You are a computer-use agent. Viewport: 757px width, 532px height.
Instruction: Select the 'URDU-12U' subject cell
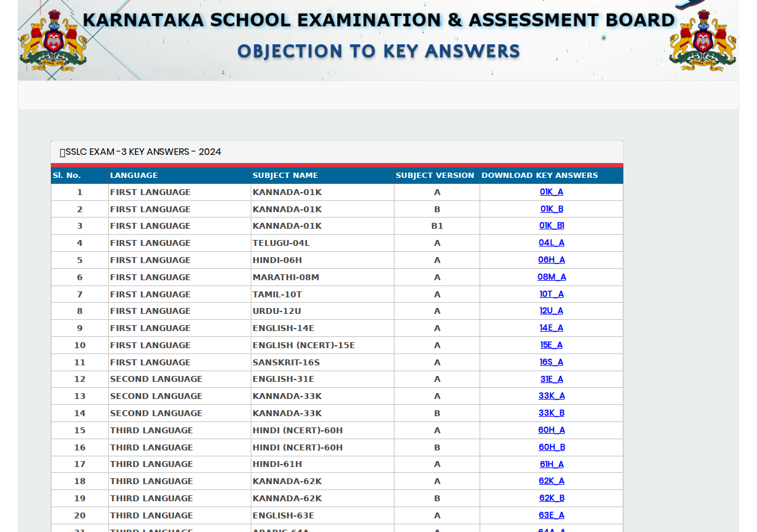tap(322, 311)
